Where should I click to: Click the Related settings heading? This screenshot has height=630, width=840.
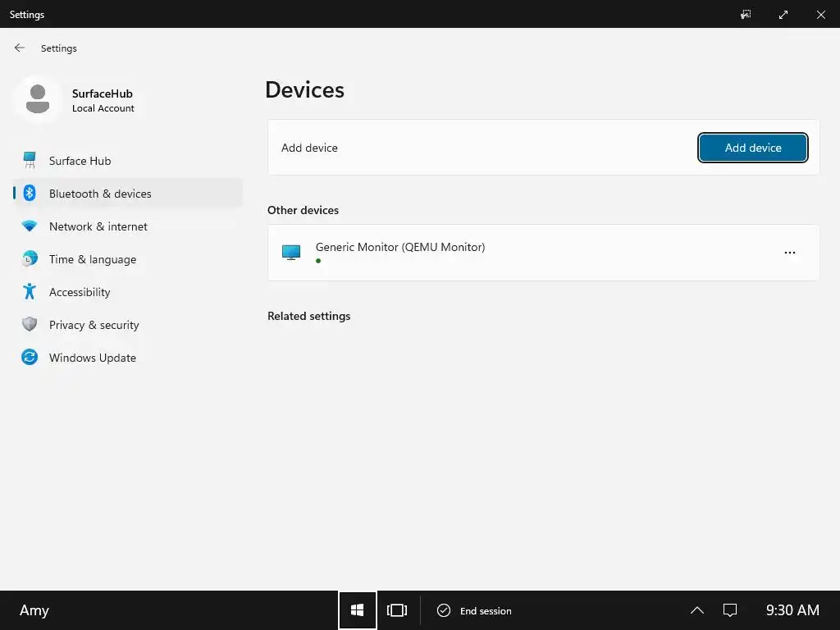pyautogui.click(x=309, y=316)
